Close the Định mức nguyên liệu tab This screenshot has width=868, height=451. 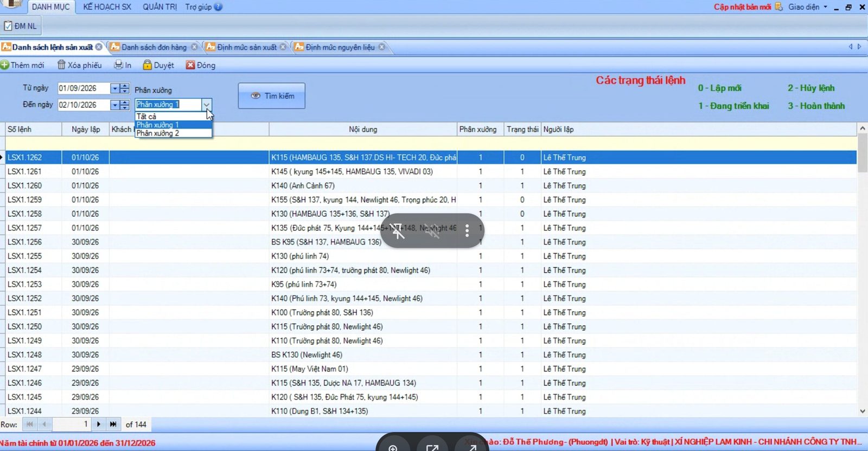click(382, 47)
